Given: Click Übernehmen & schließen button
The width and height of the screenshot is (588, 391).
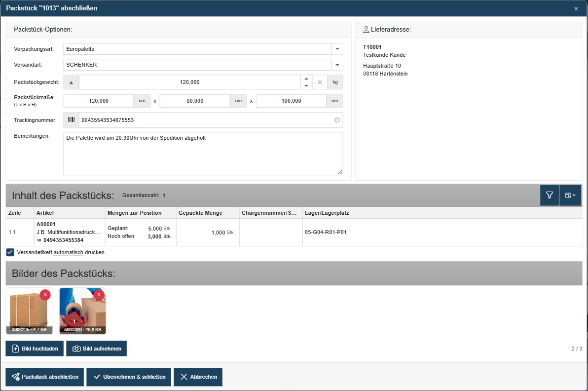Looking at the screenshot, I should click(x=129, y=377).
